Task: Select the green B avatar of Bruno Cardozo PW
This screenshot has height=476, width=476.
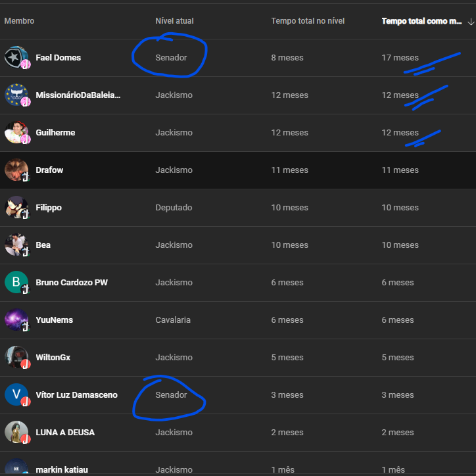Action: [16, 282]
